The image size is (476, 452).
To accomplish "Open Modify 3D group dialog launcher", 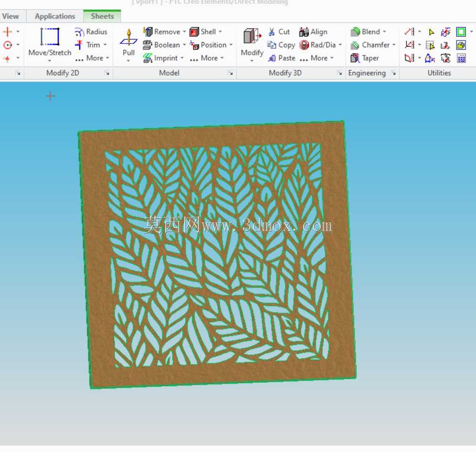I will click(340, 73).
